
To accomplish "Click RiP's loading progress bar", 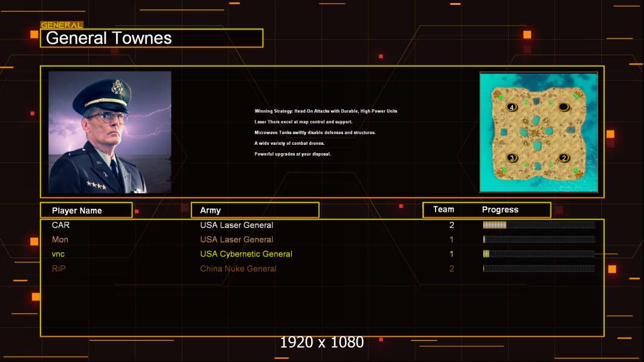I will (x=539, y=268).
